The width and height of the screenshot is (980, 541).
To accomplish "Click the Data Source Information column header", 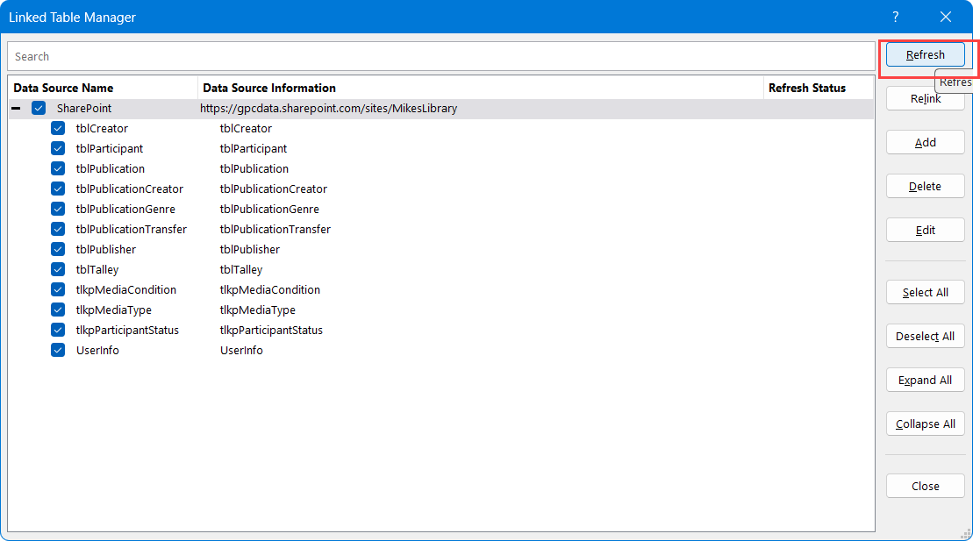I will [x=481, y=88].
